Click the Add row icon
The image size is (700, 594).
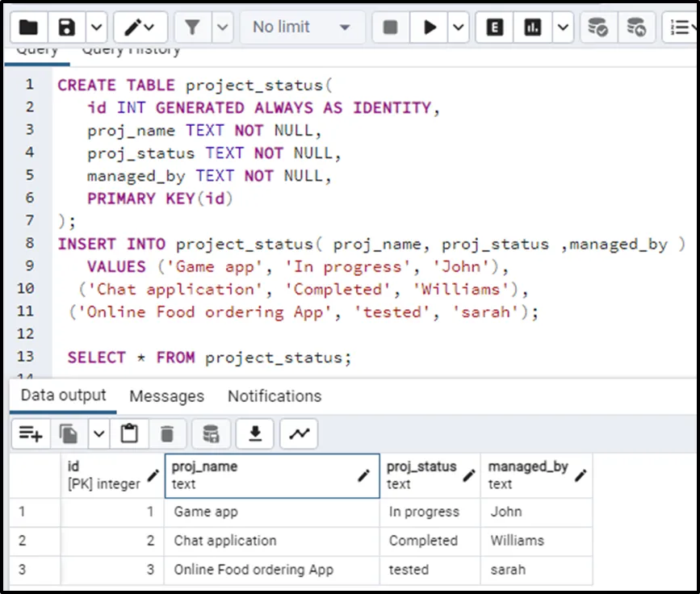(31, 434)
